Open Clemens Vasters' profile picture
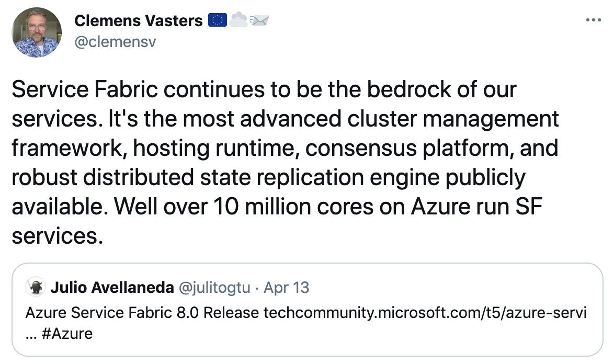614x364 pixels. click(37, 32)
